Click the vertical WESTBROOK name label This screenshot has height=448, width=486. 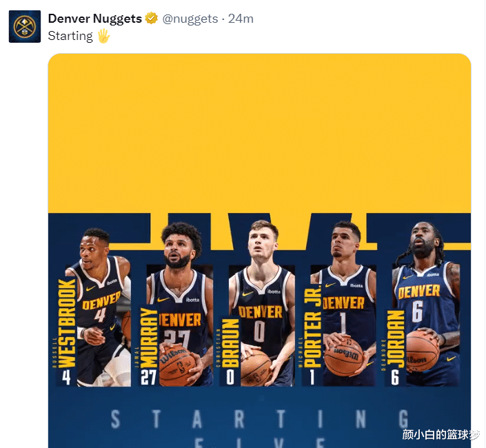coord(67,323)
